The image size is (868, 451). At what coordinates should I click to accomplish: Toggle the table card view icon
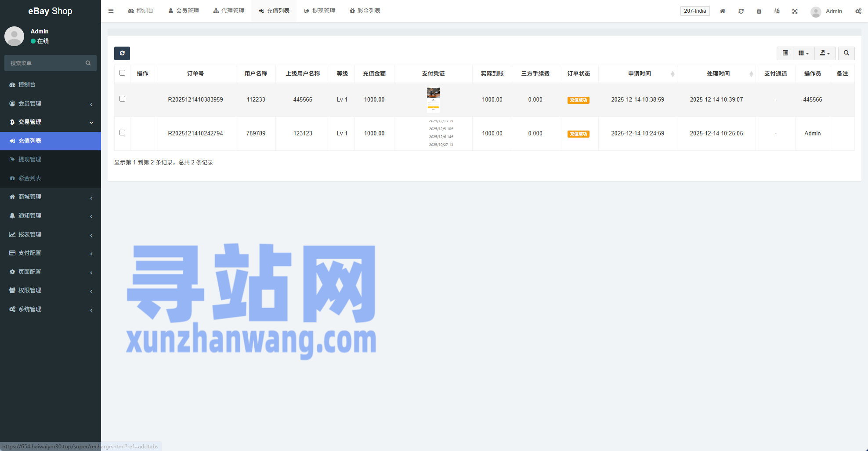click(785, 53)
